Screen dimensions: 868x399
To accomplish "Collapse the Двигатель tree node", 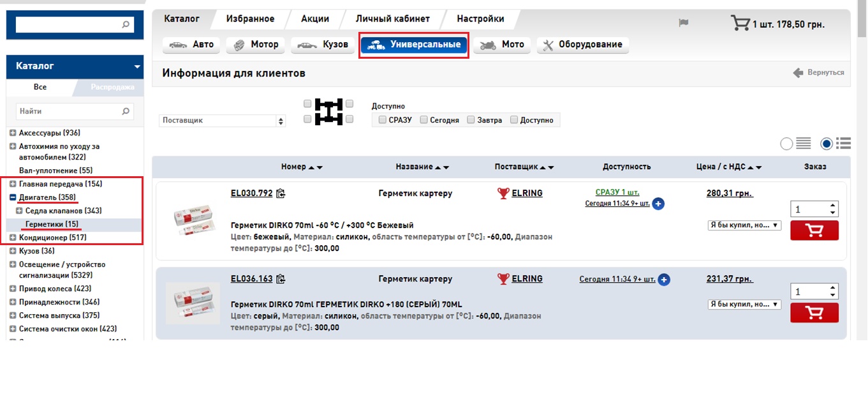I will point(13,197).
